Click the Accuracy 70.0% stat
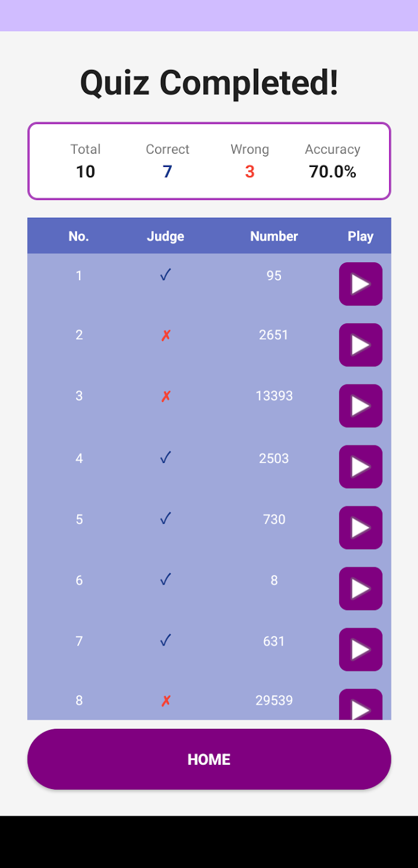This screenshot has width=418, height=868. [x=332, y=172]
